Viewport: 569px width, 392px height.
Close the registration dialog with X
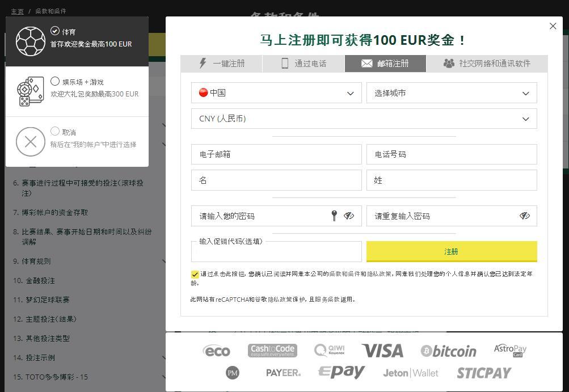tap(553, 26)
